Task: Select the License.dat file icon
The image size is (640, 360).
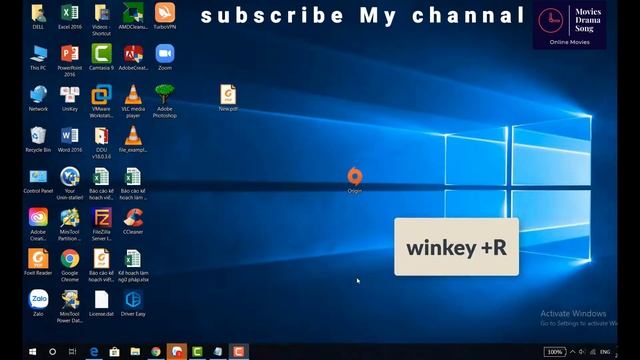Action: point(101,303)
